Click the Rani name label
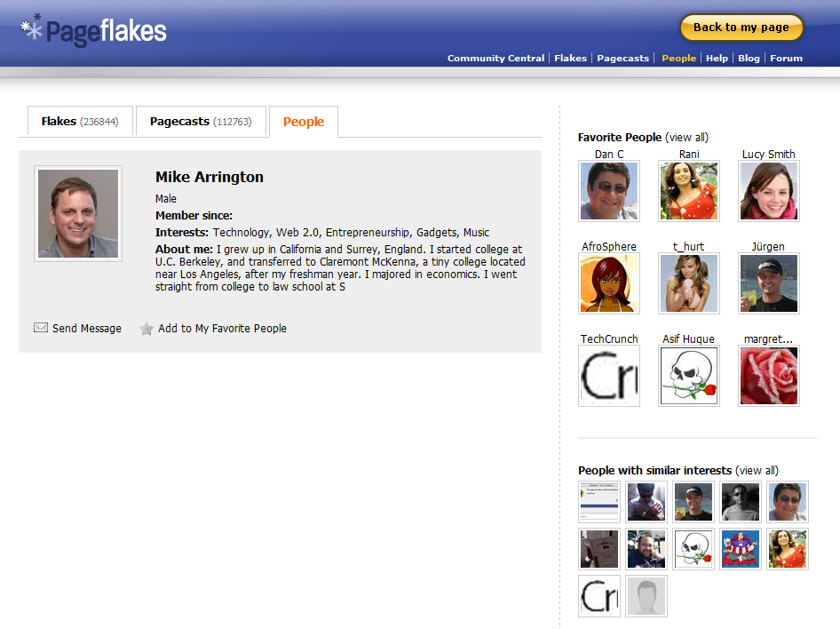The image size is (840, 629). 689,155
